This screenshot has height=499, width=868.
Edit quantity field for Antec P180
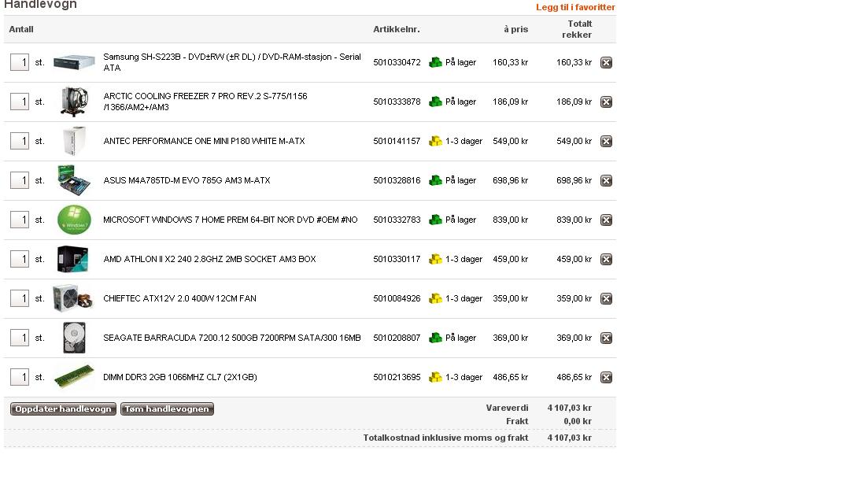pos(20,141)
